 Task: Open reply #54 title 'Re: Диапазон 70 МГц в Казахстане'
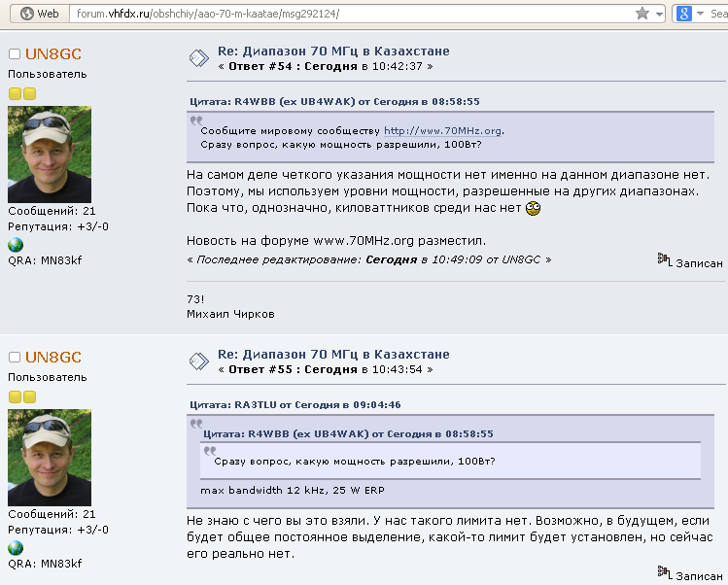point(333,52)
